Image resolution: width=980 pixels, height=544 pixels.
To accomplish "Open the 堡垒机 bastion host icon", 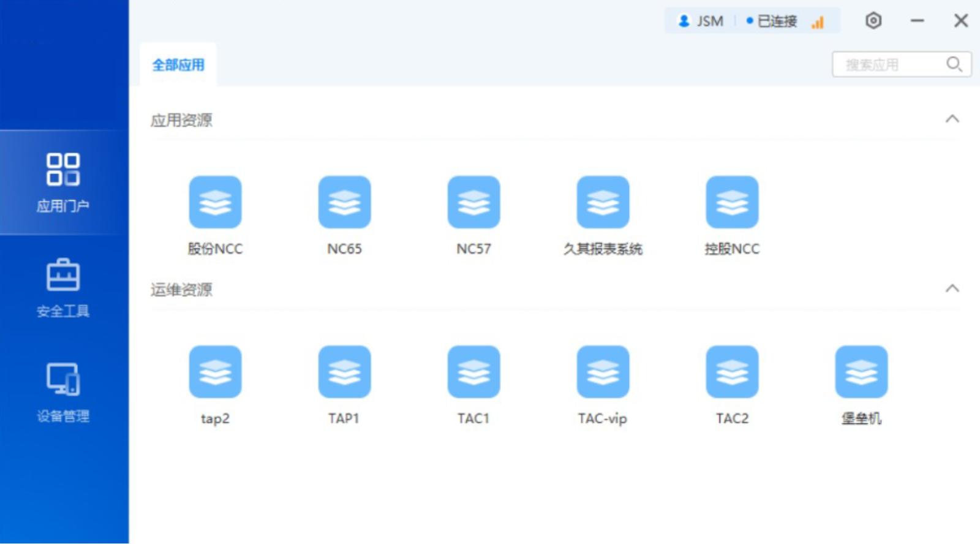I will [x=861, y=372].
